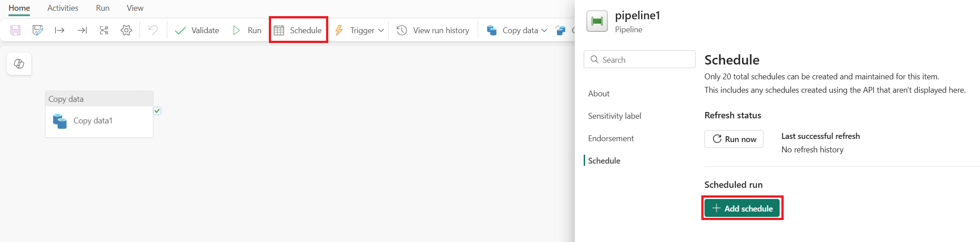980x242 pixels.
Task: Click the green checkmark on Copy data
Action: pyautogui.click(x=157, y=111)
